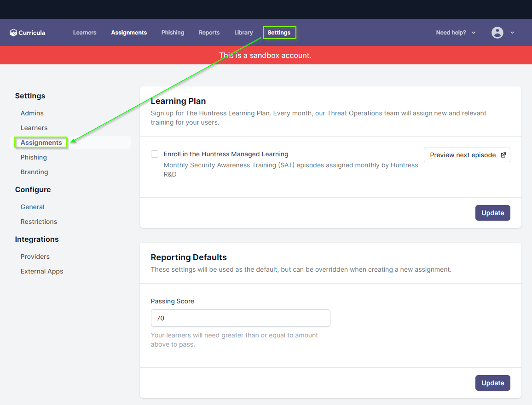Open Admins in the settings sidebar
Image resolution: width=532 pixels, height=405 pixels.
32,113
